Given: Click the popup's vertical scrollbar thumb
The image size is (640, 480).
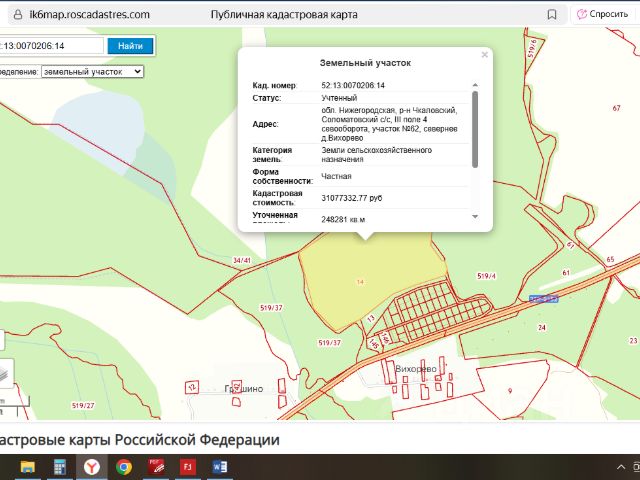Looking at the screenshot, I should (475, 129).
